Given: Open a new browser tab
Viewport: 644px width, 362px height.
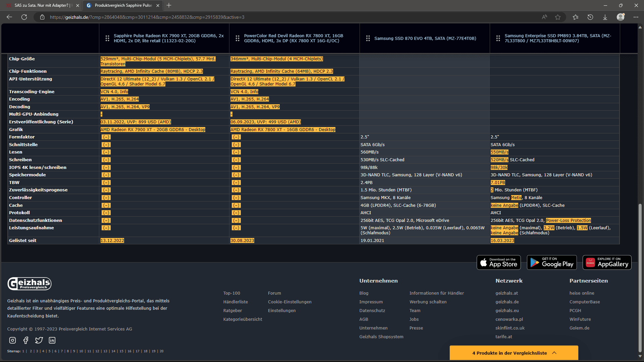Looking at the screenshot, I should click(x=169, y=5).
